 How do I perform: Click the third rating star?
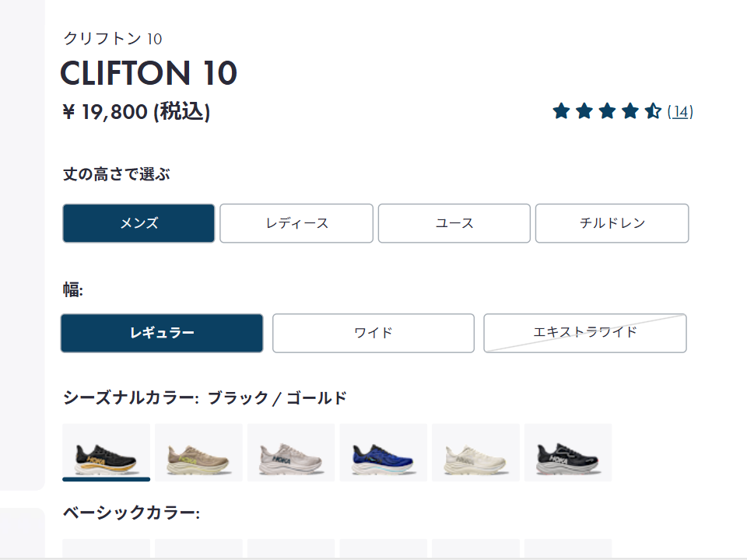607,111
